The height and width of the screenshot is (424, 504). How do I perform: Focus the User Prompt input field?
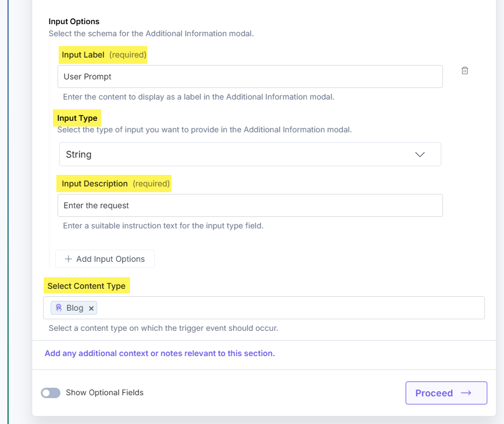(x=250, y=77)
